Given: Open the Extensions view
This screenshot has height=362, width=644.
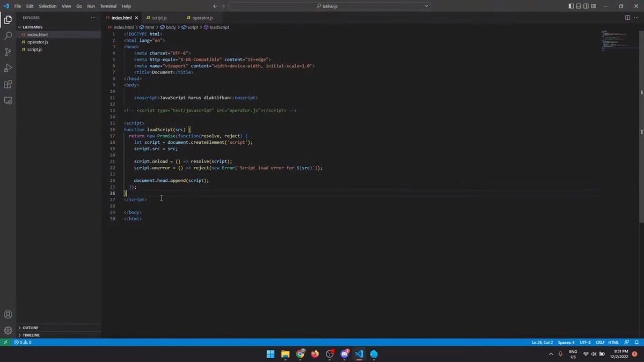Looking at the screenshot, I should 8,84.
